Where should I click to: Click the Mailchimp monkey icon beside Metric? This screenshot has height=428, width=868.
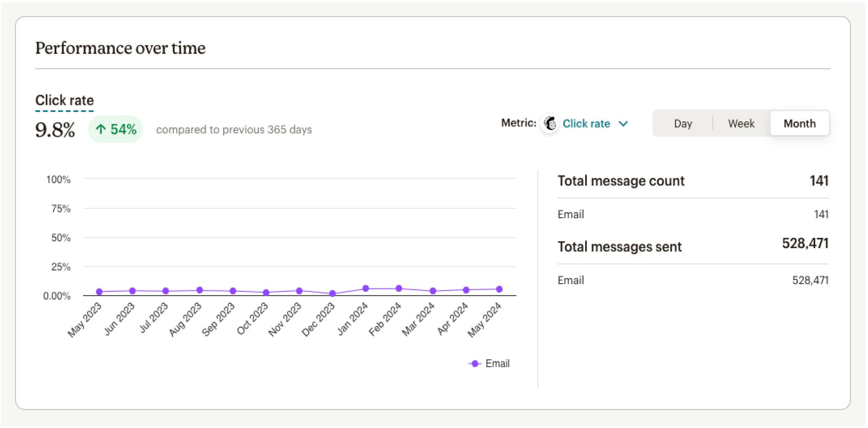(x=550, y=123)
